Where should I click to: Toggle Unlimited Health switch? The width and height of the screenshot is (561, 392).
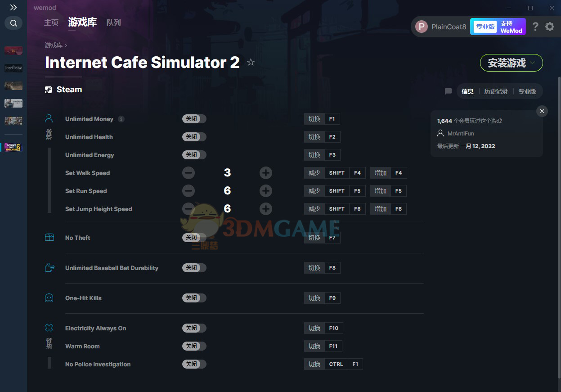[194, 137]
